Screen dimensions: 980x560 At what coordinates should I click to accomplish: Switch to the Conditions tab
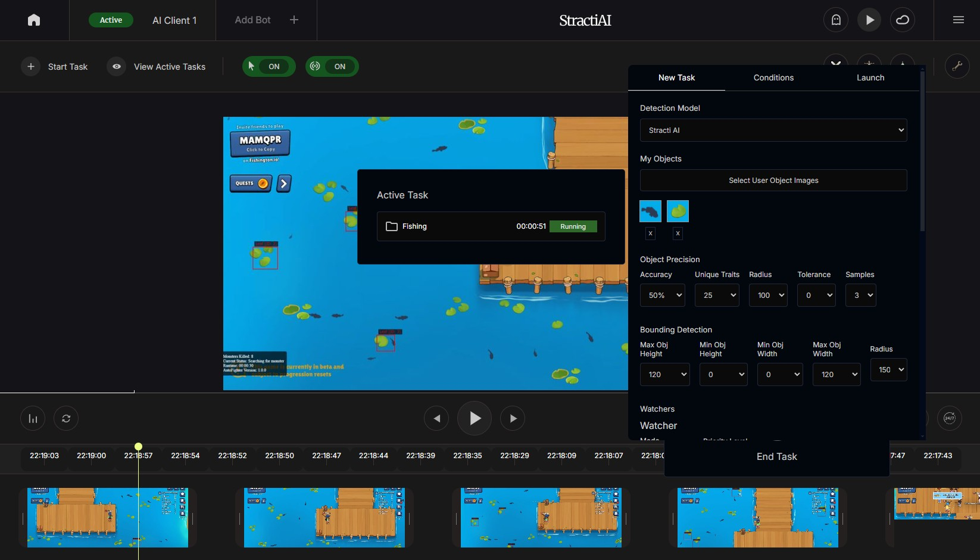pyautogui.click(x=773, y=77)
